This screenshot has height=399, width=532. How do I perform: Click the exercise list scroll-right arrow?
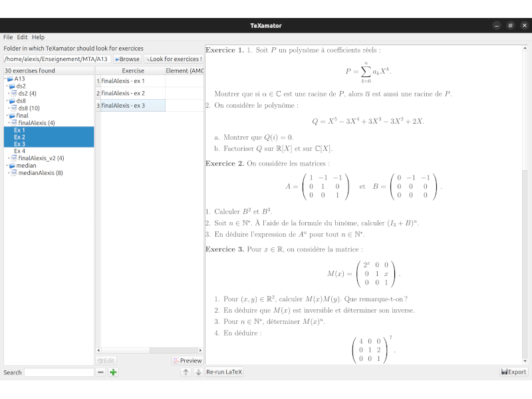tap(200, 350)
